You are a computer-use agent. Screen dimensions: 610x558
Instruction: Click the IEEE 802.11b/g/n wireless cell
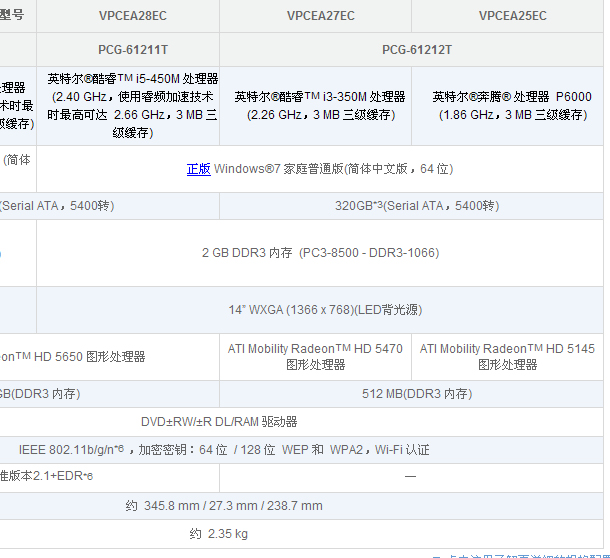point(301,450)
